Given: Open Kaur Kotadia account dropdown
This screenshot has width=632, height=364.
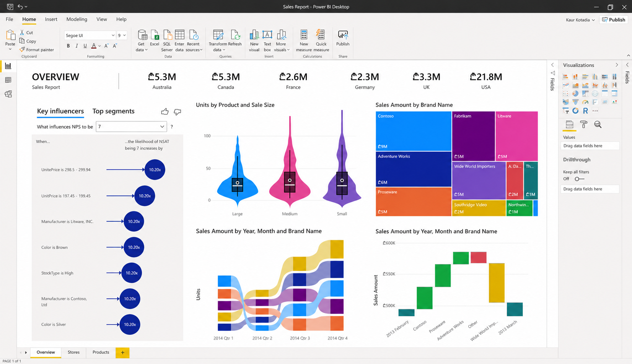Looking at the screenshot, I should [x=580, y=20].
